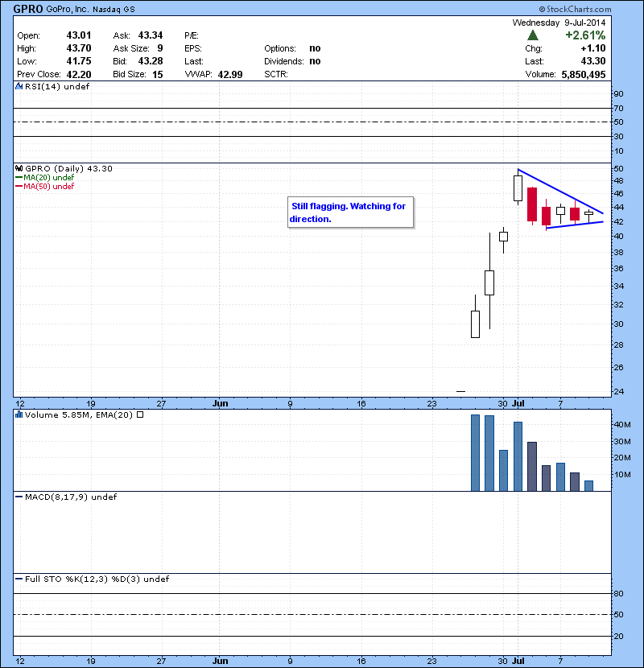This screenshot has width=644, height=668.
Task: Click the Ask price 43.34
Action: coord(151,35)
